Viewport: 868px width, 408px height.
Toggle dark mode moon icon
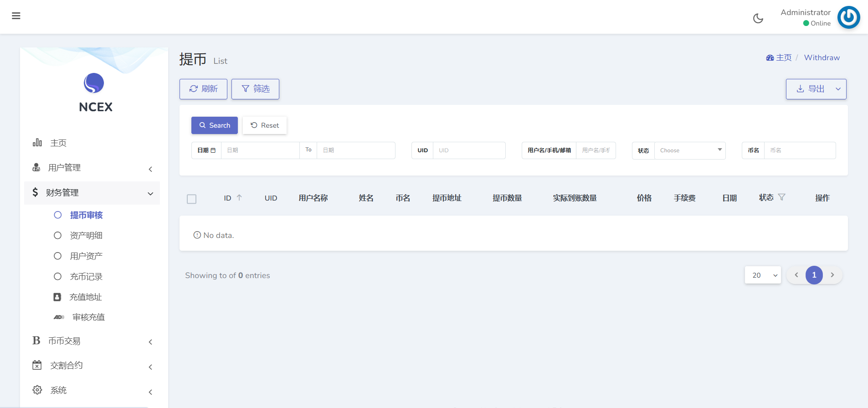[x=758, y=18]
